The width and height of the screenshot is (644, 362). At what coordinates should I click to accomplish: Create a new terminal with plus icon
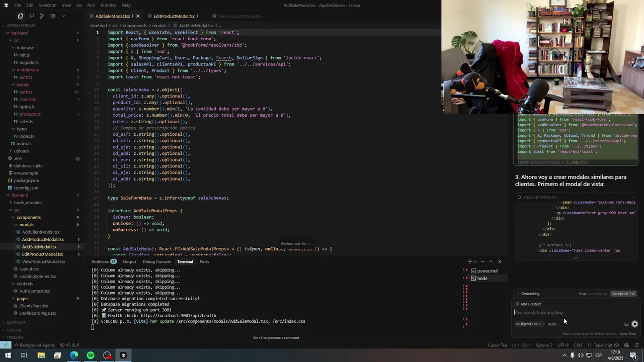point(470,261)
